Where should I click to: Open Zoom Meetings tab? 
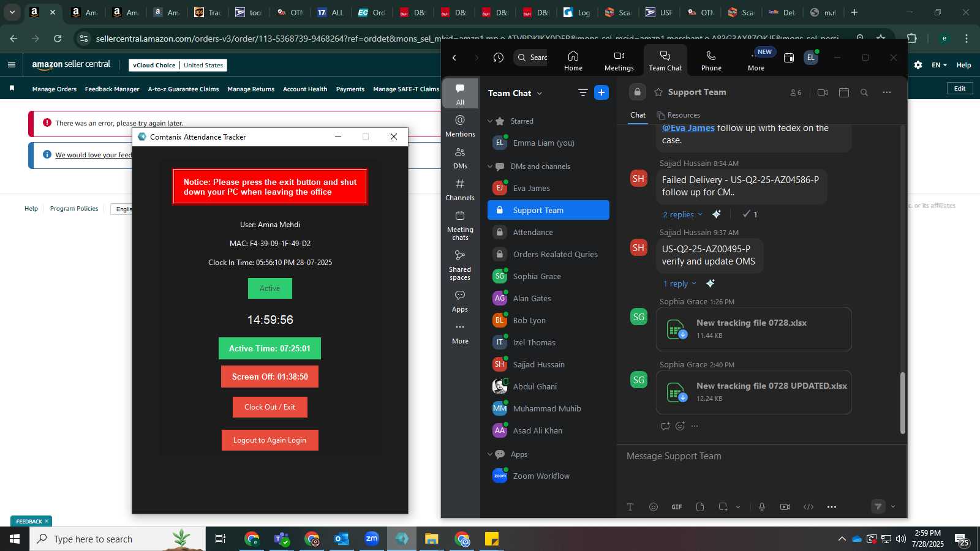[x=619, y=61]
